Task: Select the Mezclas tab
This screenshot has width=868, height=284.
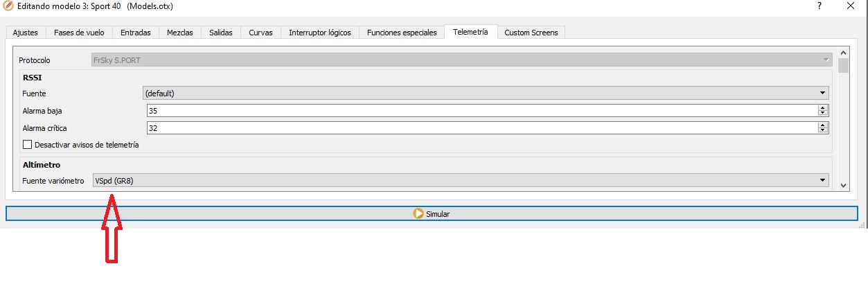Action: pyautogui.click(x=179, y=33)
